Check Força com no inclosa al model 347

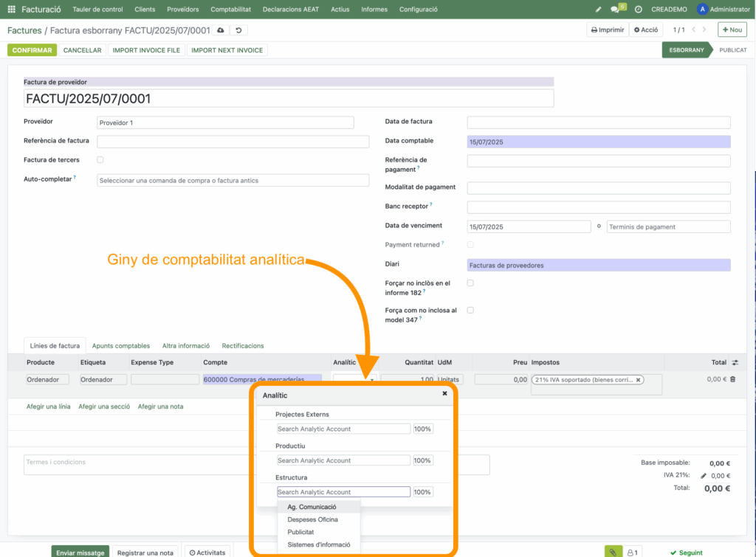(470, 310)
